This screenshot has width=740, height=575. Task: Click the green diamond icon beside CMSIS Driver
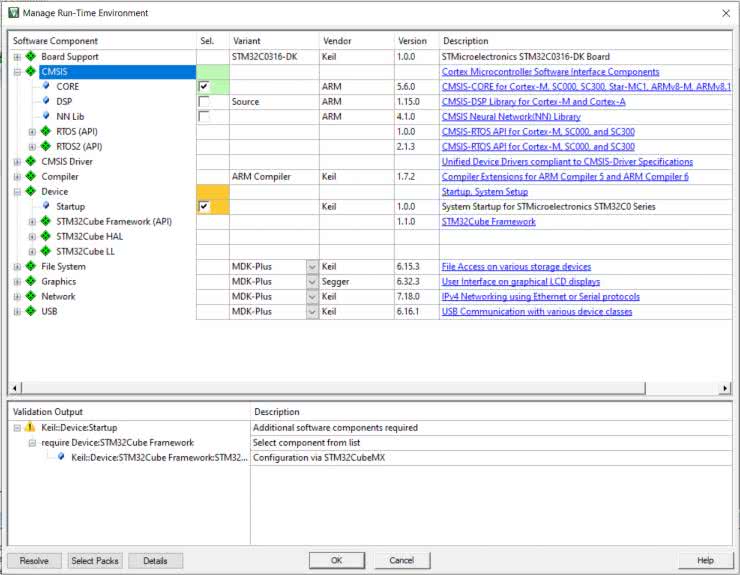[30, 162]
